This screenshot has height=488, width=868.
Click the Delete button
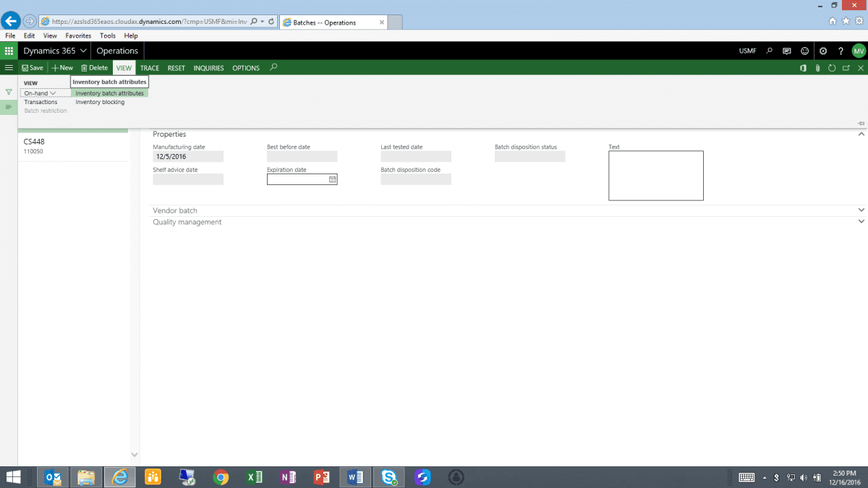point(94,68)
